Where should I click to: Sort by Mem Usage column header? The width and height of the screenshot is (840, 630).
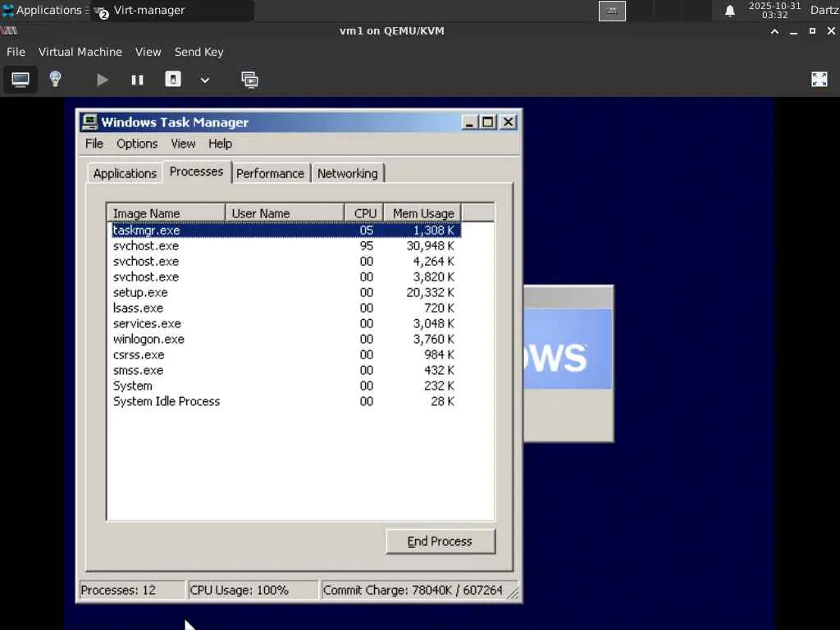point(422,213)
